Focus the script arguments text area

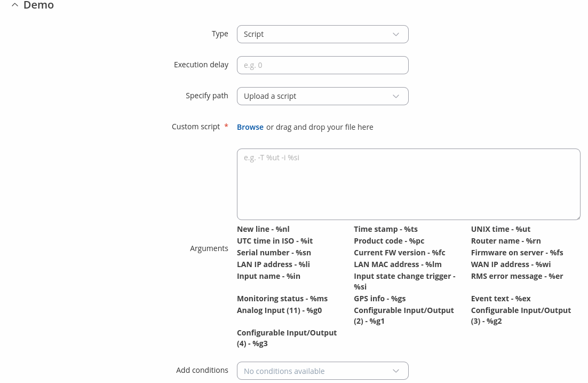coord(408,184)
